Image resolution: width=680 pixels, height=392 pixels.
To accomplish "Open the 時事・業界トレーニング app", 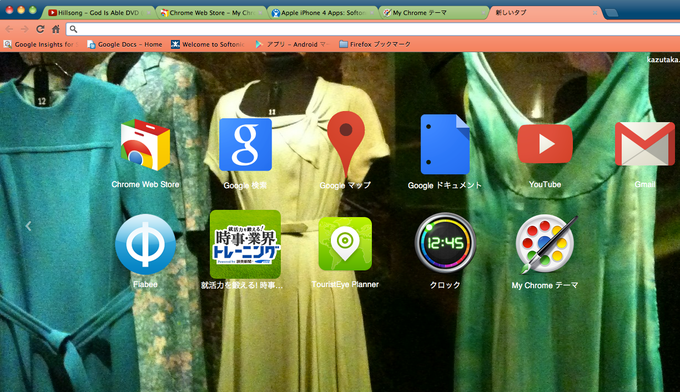I will 245,244.
